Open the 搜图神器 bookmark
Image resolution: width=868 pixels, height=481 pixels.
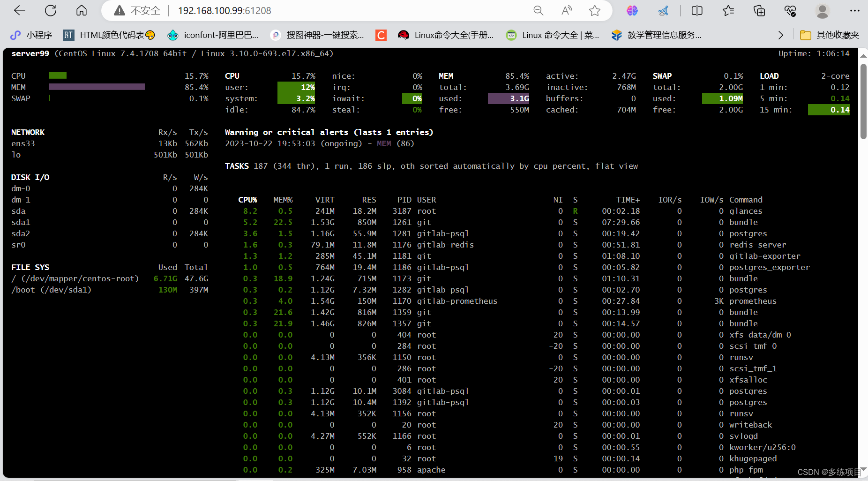(317, 35)
